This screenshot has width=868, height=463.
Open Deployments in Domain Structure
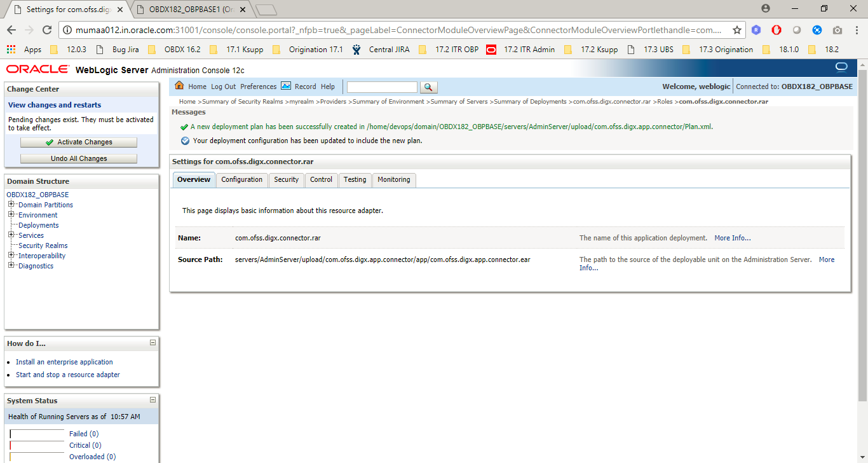click(39, 225)
